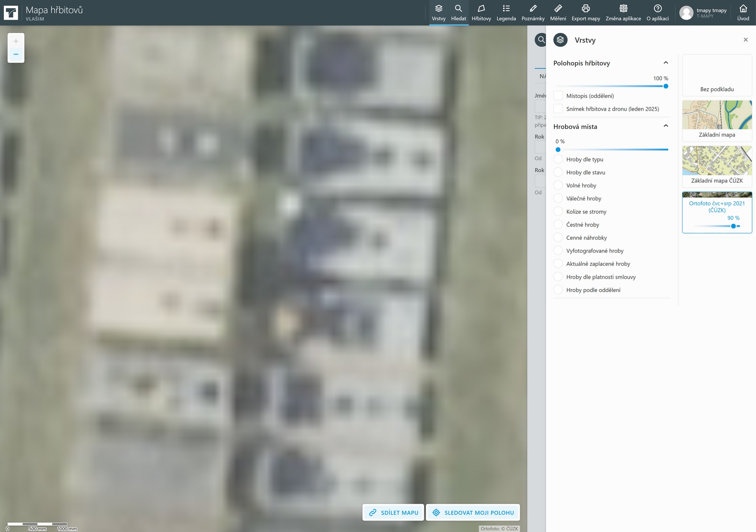This screenshot has height=532, width=756.
Task: Open the Poznámky notes tool
Action: pos(533,13)
